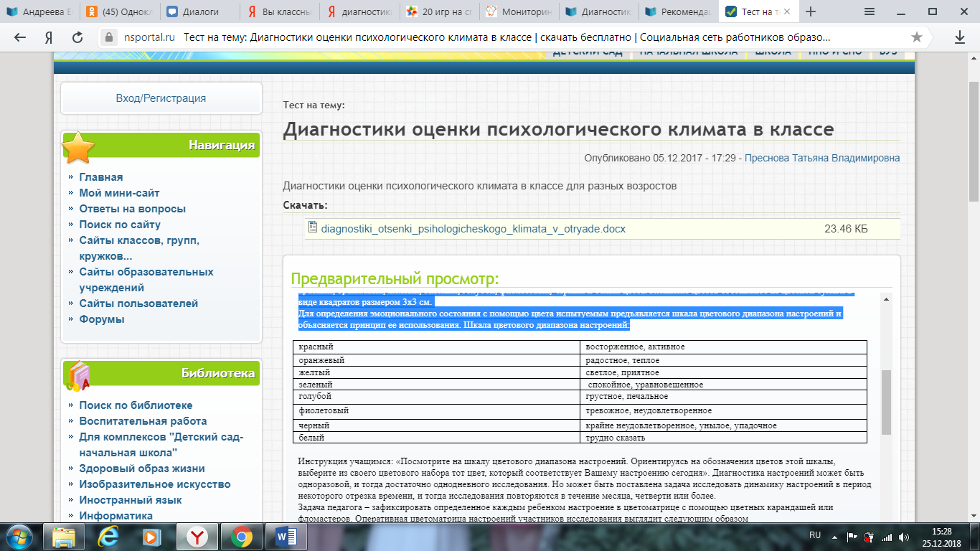The image size is (980, 551).
Task: Open 'Сайты образовательных учреждений' link
Action: (146, 280)
